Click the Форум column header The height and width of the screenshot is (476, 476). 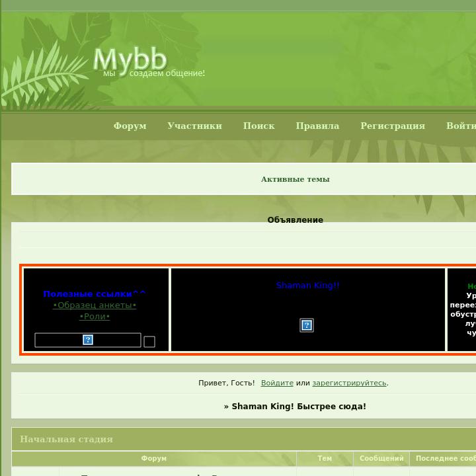154,458
